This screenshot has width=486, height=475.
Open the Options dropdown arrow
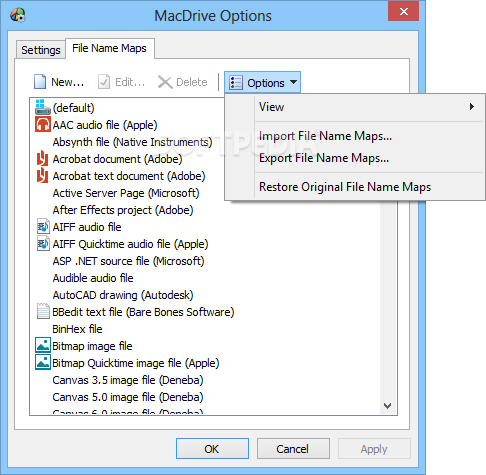tap(293, 82)
